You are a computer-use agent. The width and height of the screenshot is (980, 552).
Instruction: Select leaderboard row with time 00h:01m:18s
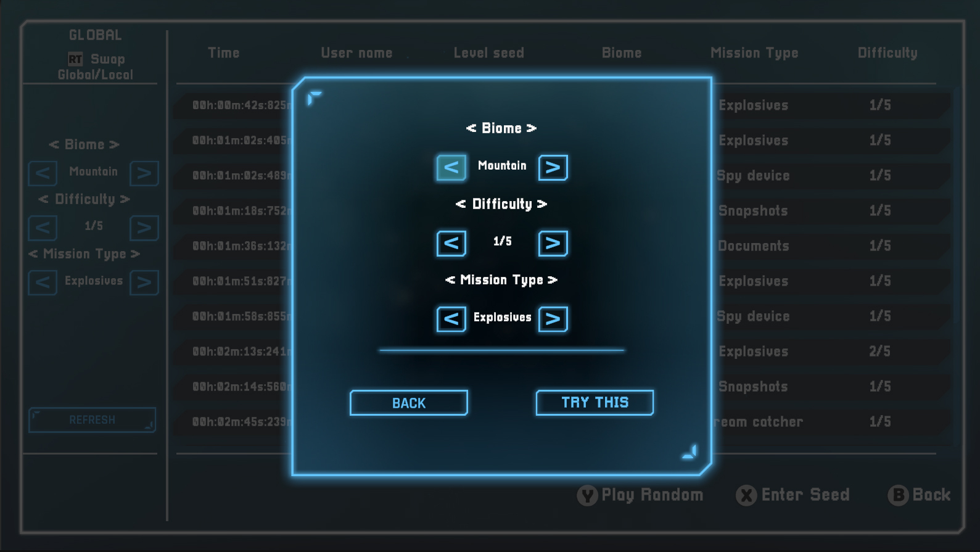pyautogui.click(x=561, y=211)
